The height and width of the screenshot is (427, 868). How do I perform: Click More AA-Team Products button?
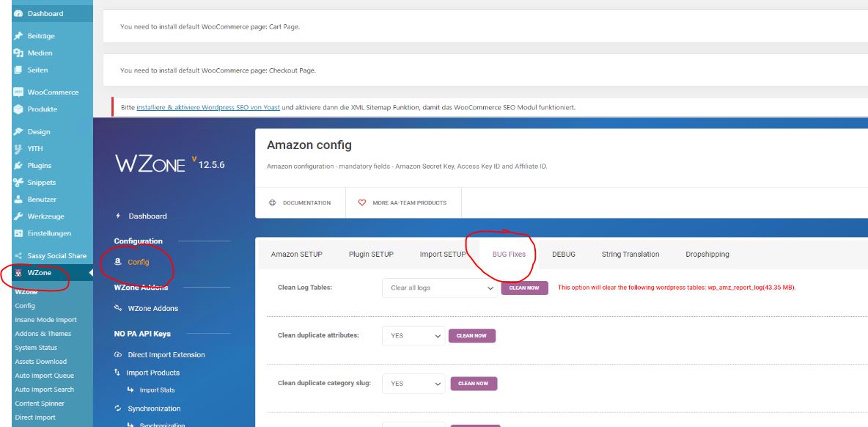(403, 202)
